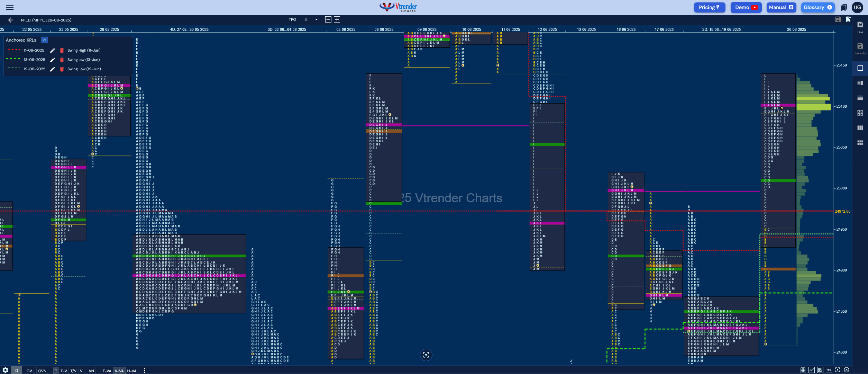This screenshot has height=374, width=868.
Task: Edit the 13-06-2025 Swing low KRL
Action: coord(53,60)
